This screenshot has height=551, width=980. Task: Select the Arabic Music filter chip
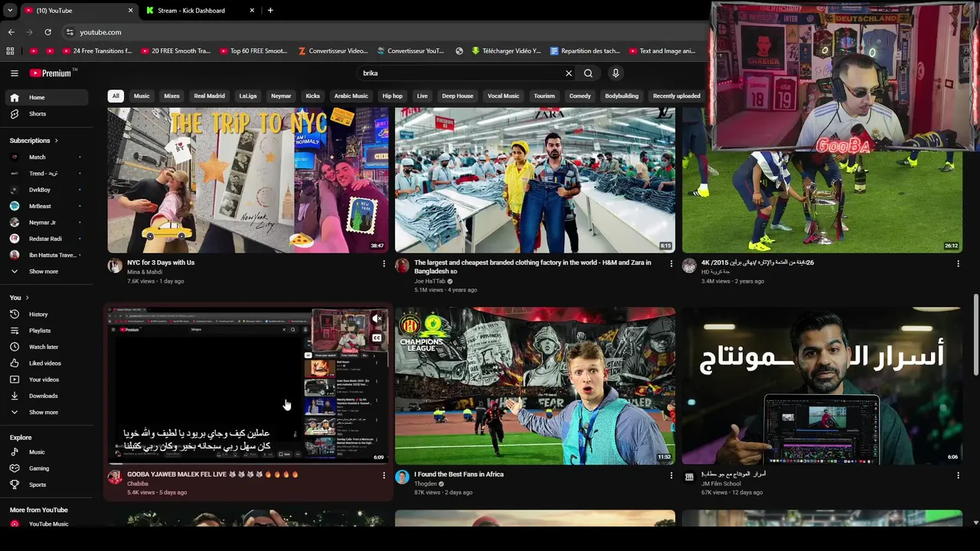coord(351,96)
